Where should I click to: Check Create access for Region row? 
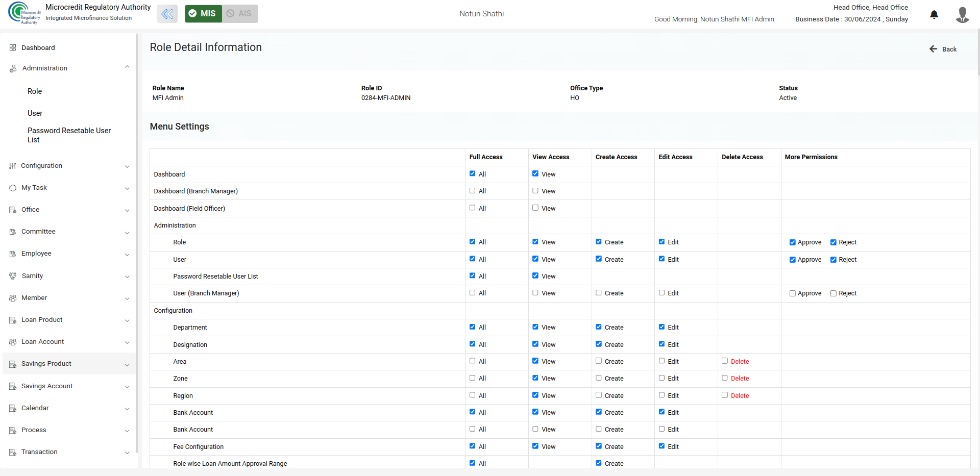pos(599,395)
